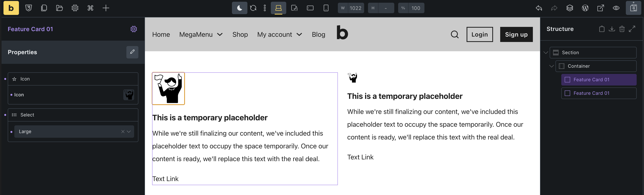The image size is (644, 195).
Task: Collapse the Section tree item
Action: click(x=546, y=53)
